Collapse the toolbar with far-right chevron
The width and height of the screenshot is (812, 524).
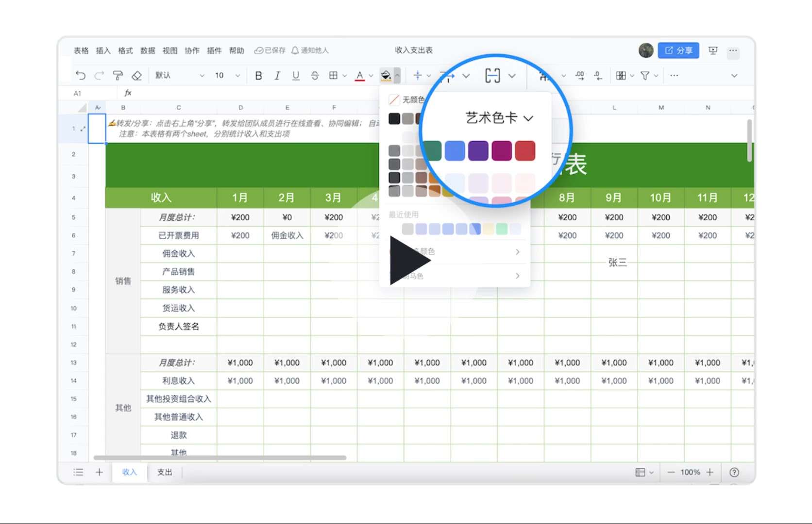point(734,76)
